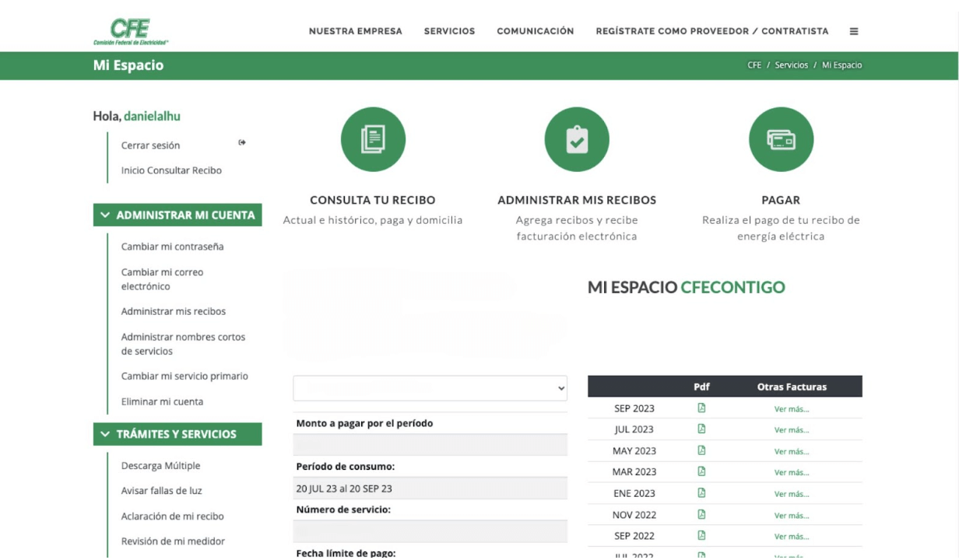Select the Pagar payment card icon
The height and width of the screenshot is (560, 959).
click(x=781, y=139)
